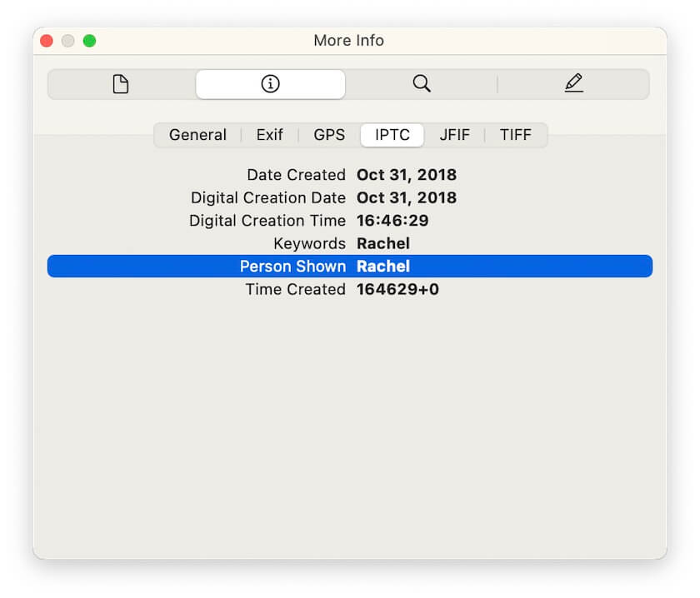This screenshot has width=700, height=598.
Task: Open the magnifier search tool
Action: tap(421, 84)
